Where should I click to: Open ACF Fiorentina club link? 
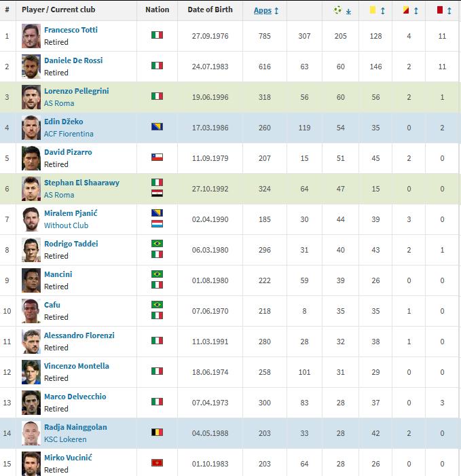click(69, 134)
